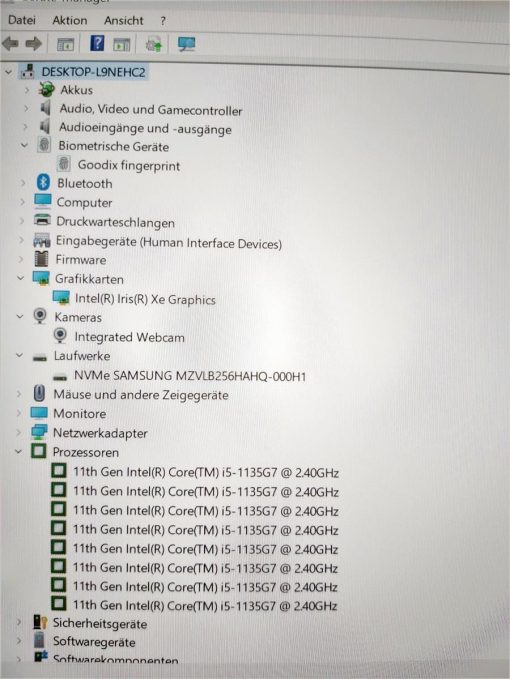Select the Monitore category
This screenshot has height=679, width=510.
coord(80,414)
